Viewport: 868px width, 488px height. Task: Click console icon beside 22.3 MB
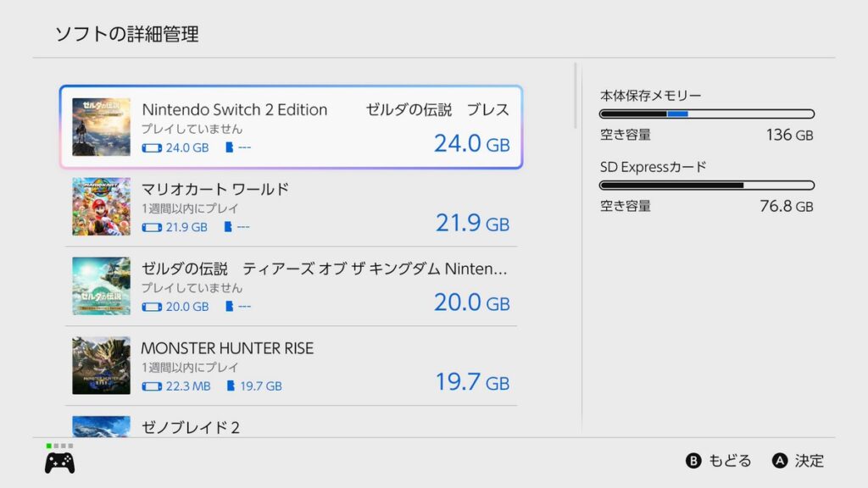(152, 386)
